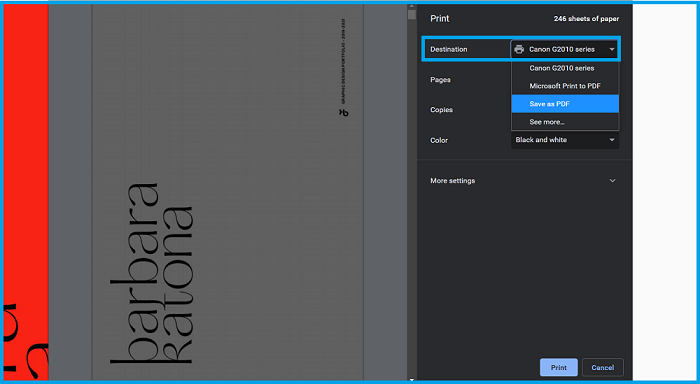The height and width of the screenshot is (384, 700).
Task: Click the Destination dropdown arrow
Action: 612,49
